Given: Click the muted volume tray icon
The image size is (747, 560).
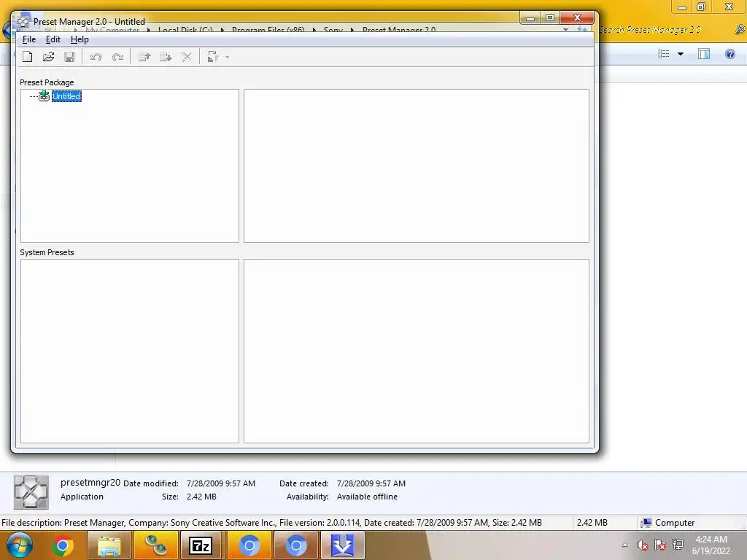Looking at the screenshot, I should pyautogui.click(x=642, y=545).
